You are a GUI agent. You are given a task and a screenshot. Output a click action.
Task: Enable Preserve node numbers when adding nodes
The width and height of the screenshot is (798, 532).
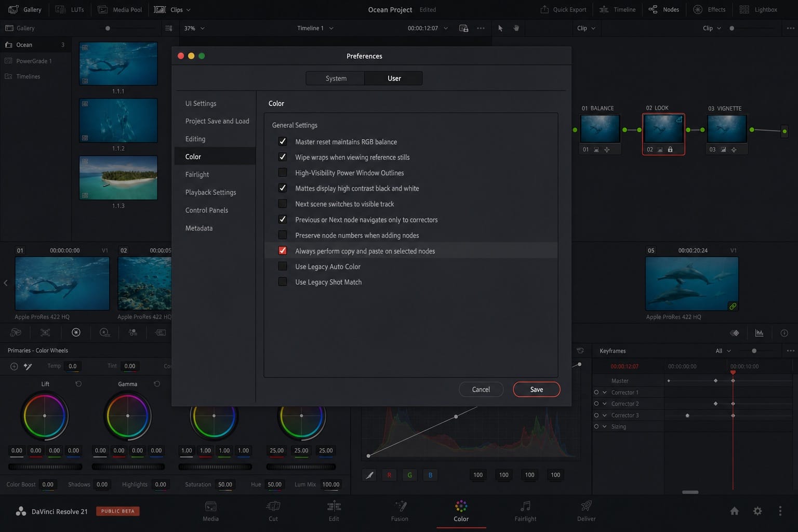(283, 235)
